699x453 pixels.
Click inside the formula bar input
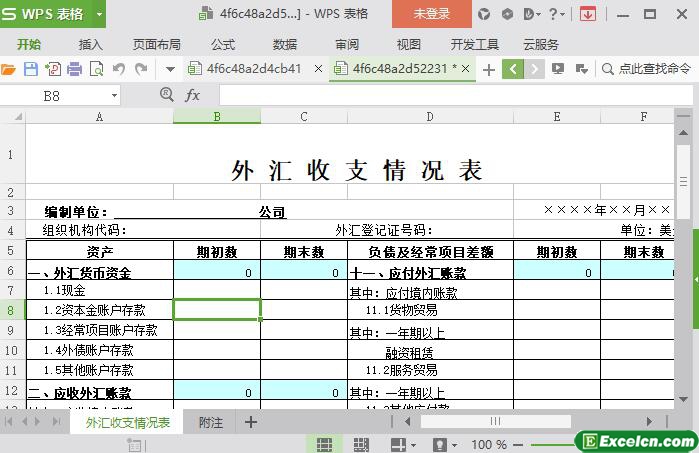(x=456, y=95)
